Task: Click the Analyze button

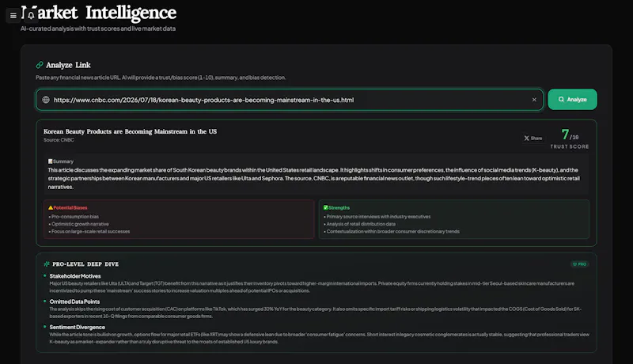Action: tap(572, 99)
